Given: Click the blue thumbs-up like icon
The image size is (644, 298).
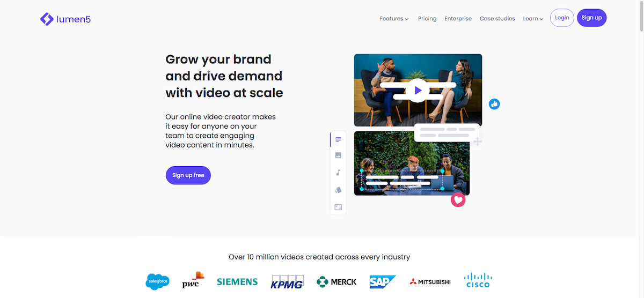Looking at the screenshot, I should pyautogui.click(x=494, y=104).
